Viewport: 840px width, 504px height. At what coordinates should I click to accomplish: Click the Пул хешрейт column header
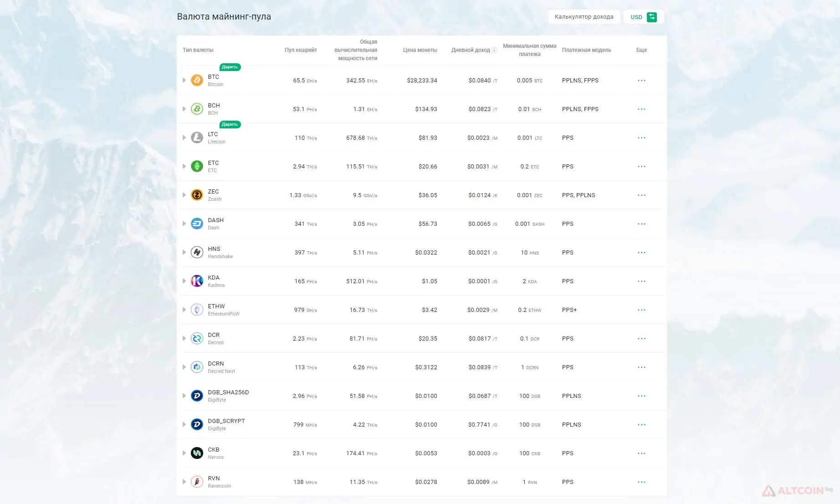click(301, 50)
